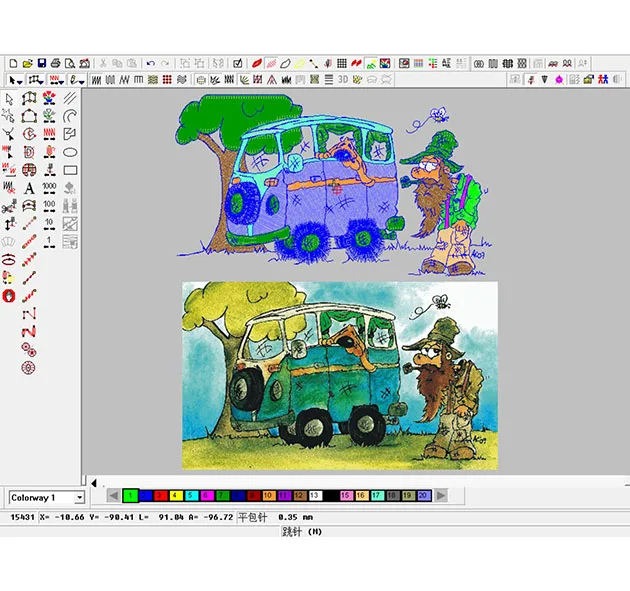Screen dimensions: 630x591
Task: Toggle the 3D view button
Action: [x=342, y=79]
